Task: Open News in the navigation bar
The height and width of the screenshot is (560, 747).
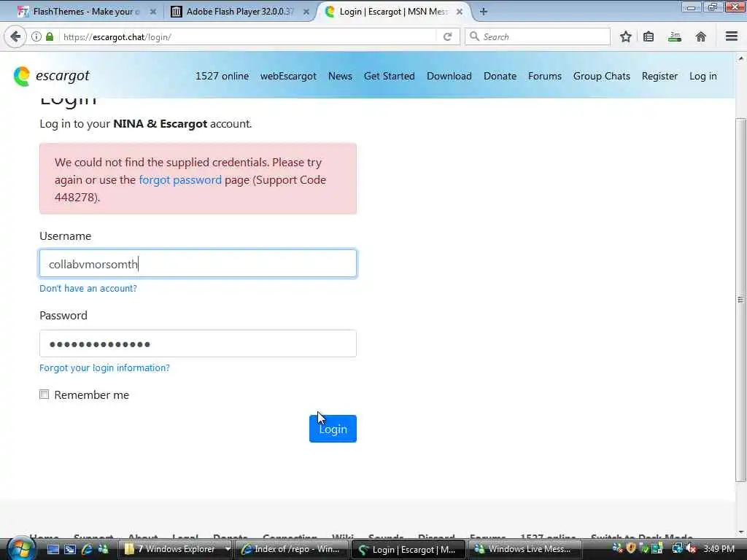Action: coord(340,76)
